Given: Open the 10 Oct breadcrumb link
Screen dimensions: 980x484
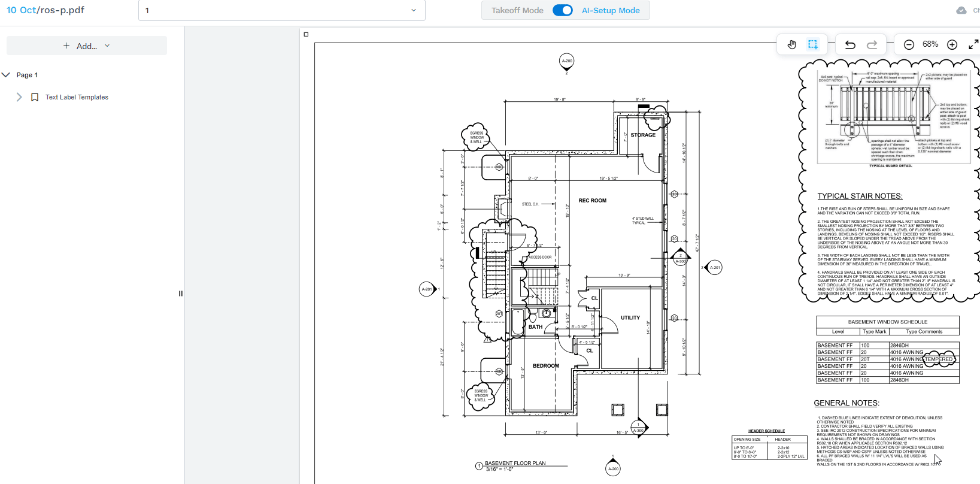Looking at the screenshot, I should [x=21, y=10].
